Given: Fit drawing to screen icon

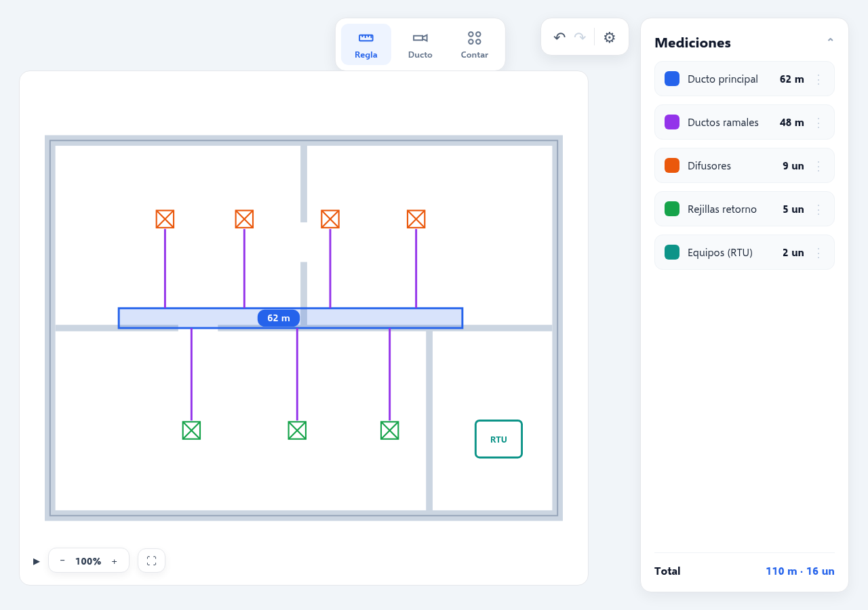Looking at the screenshot, I should tap(151, 561).
